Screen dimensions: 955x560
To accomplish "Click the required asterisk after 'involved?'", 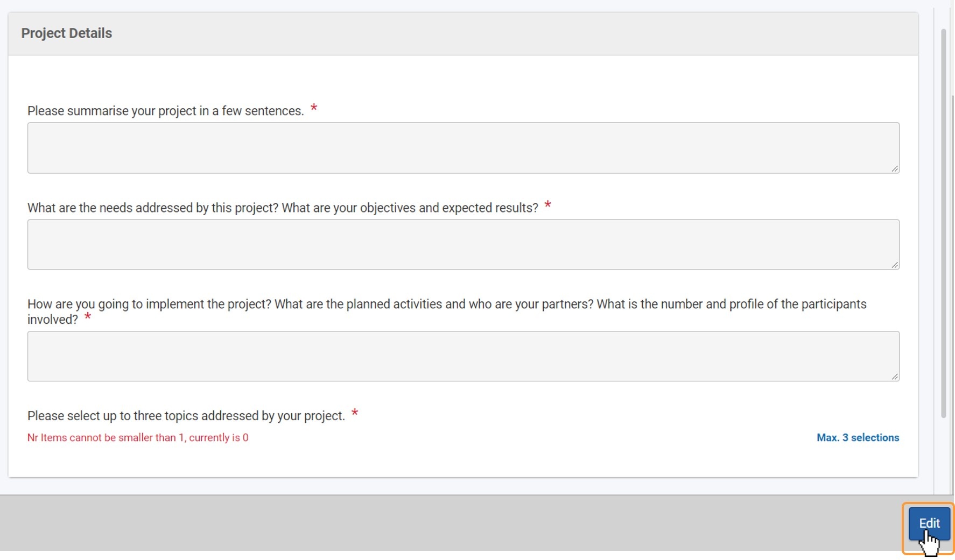I will 87,317.
